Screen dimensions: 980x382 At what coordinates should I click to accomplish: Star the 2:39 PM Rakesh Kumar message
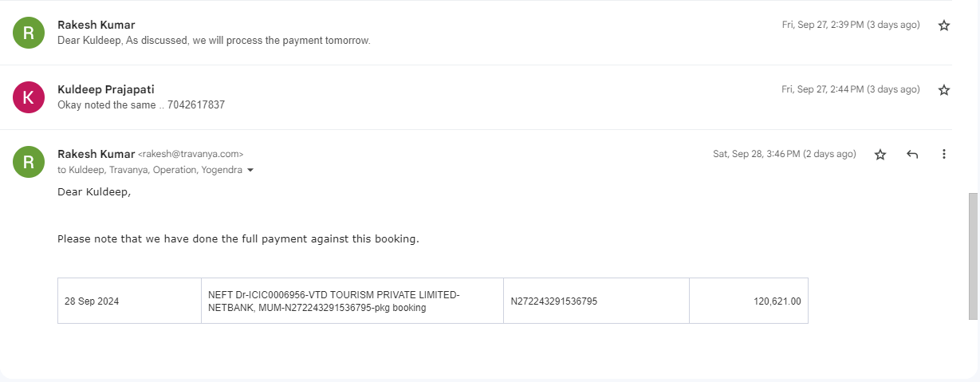(944, 26)
